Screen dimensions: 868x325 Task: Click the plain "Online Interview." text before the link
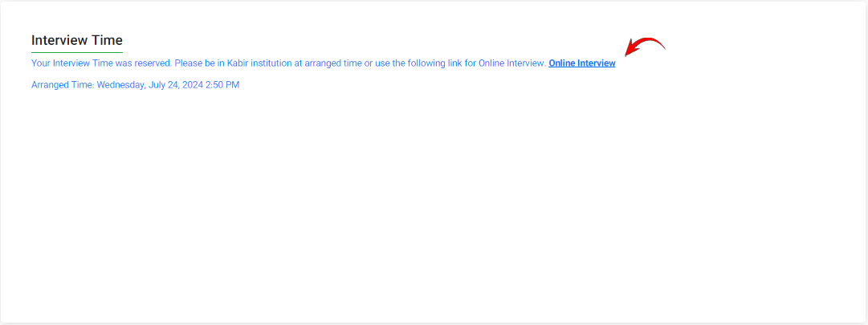[511, 63]
